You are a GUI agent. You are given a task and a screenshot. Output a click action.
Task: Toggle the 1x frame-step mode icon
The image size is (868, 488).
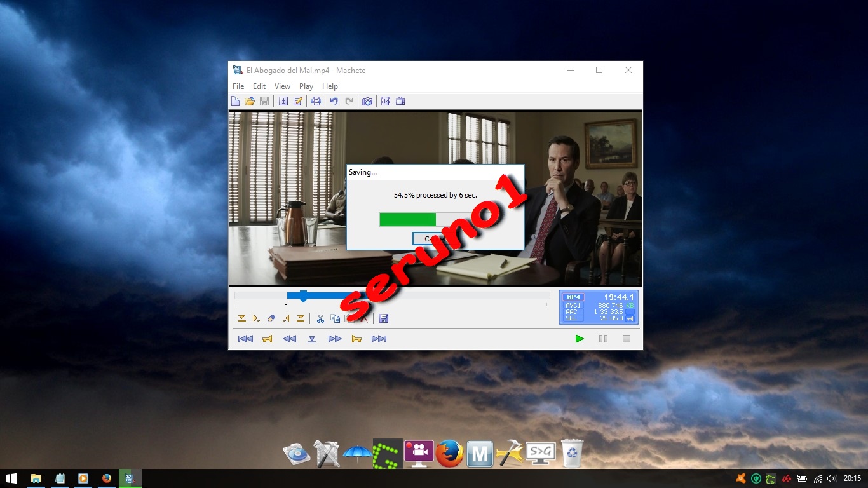click(386, 101)
